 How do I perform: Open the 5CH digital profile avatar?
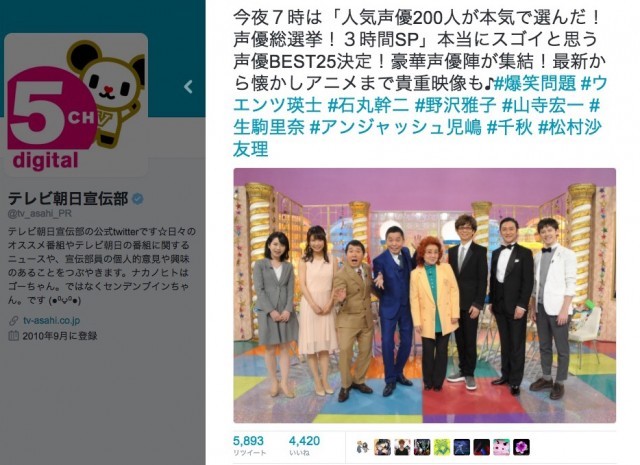point(76,105)
